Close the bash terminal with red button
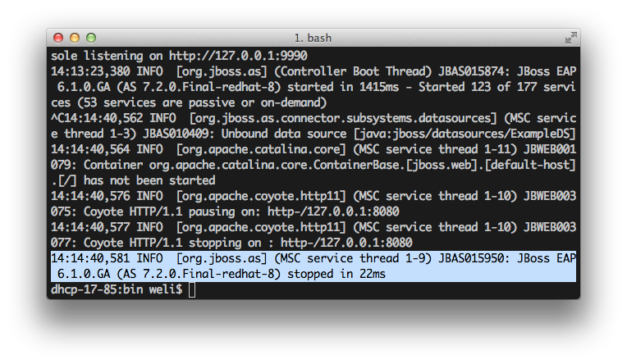The width and height of the screenshot is (627, 364). (58, 38)
